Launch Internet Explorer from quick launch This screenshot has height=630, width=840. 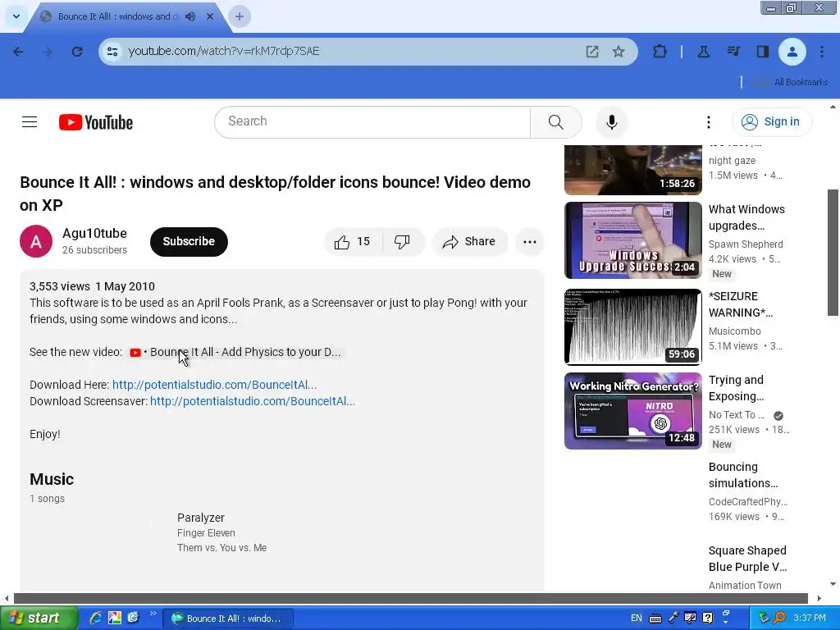tap(96, 618)
